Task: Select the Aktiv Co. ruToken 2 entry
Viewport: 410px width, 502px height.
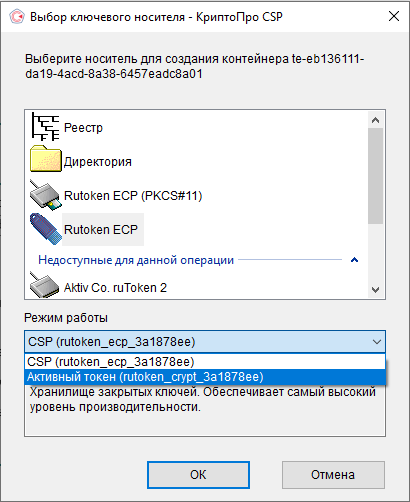Action: click(x=115, y=288)
